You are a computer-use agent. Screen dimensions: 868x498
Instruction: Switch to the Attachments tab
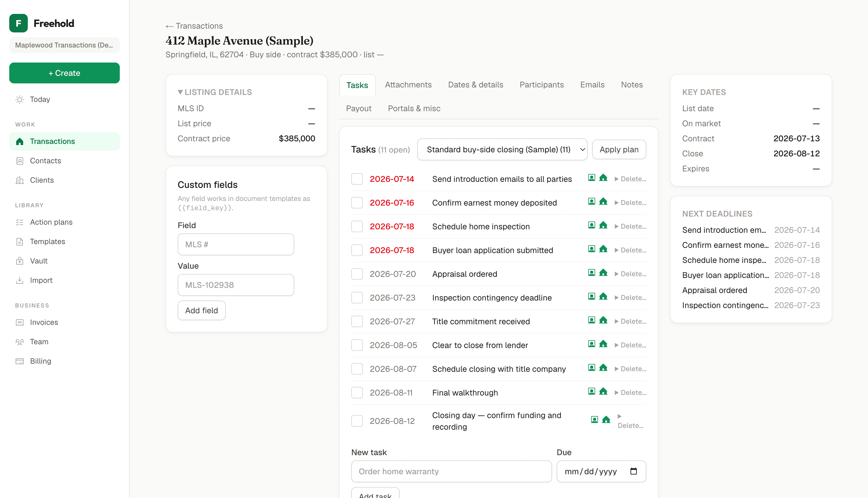[x=408, y=85]
